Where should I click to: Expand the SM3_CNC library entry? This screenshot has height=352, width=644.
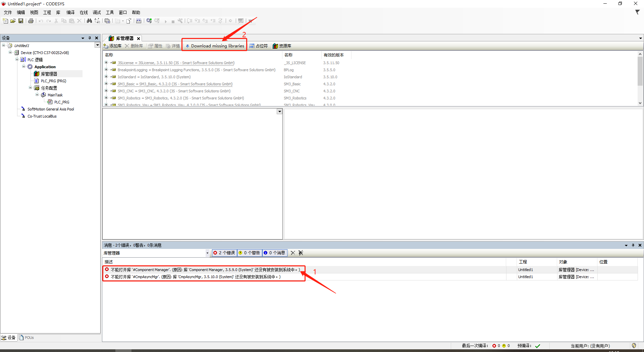106,91
